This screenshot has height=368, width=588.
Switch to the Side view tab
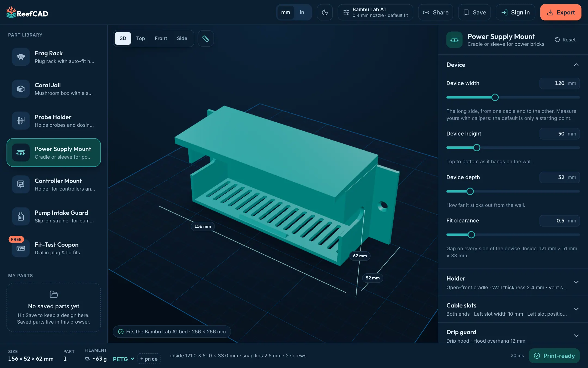(x=182, y=38)
